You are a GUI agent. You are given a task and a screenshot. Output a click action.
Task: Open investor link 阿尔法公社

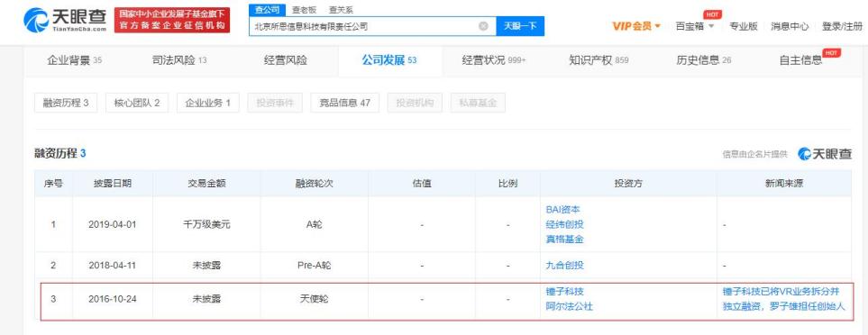[x=569, y=306]
